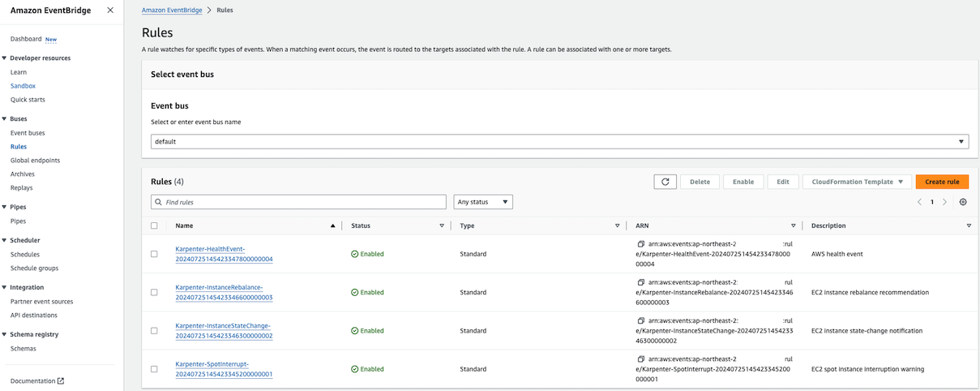
Task: Open Dashboard in the sidebar
Action: [x=26, y=39]
